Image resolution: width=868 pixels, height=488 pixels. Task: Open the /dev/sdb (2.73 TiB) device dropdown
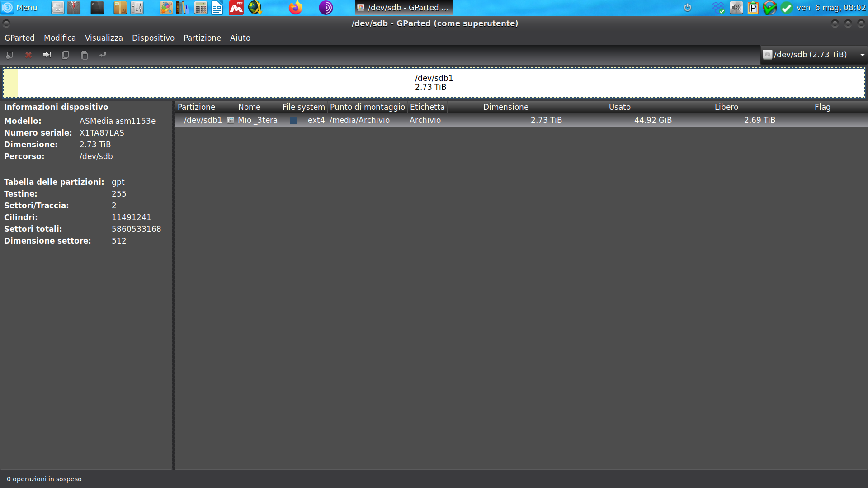814,55
